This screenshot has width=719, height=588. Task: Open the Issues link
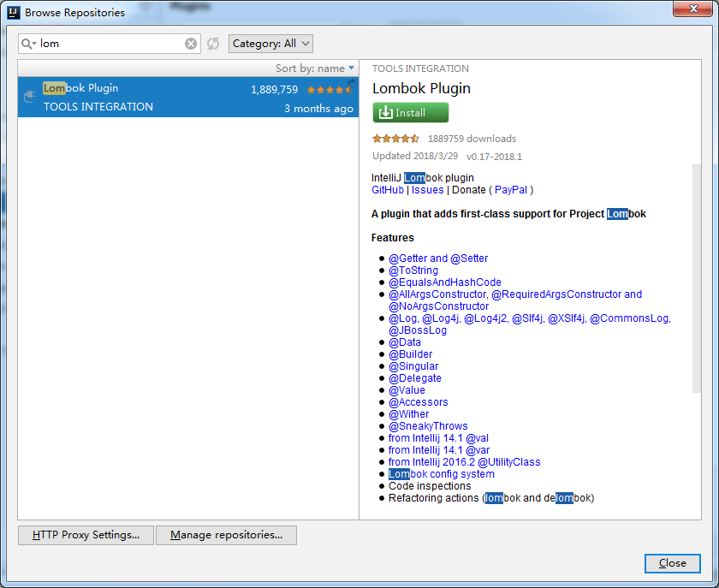(x=427, y=190)
